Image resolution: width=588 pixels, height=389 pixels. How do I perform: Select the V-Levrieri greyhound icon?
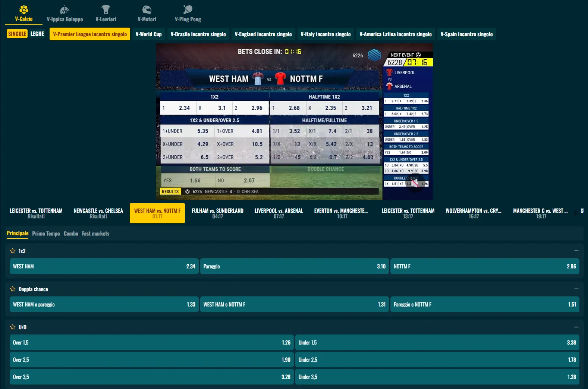click(x=106, y=10)
